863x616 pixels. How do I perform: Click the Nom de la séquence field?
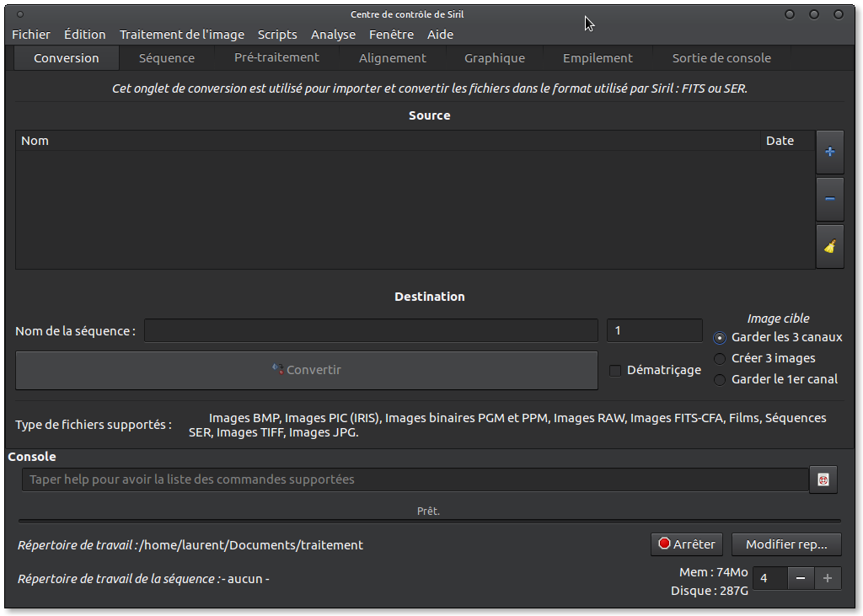[371, 331]
